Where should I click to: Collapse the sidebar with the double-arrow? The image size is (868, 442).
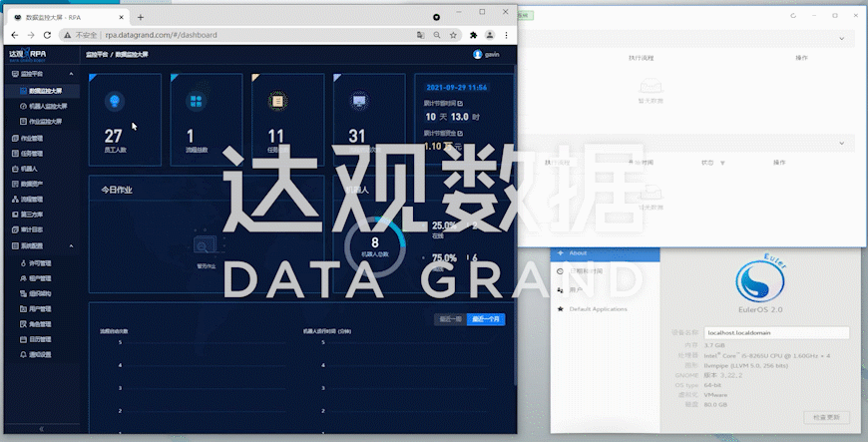(42, 429)
